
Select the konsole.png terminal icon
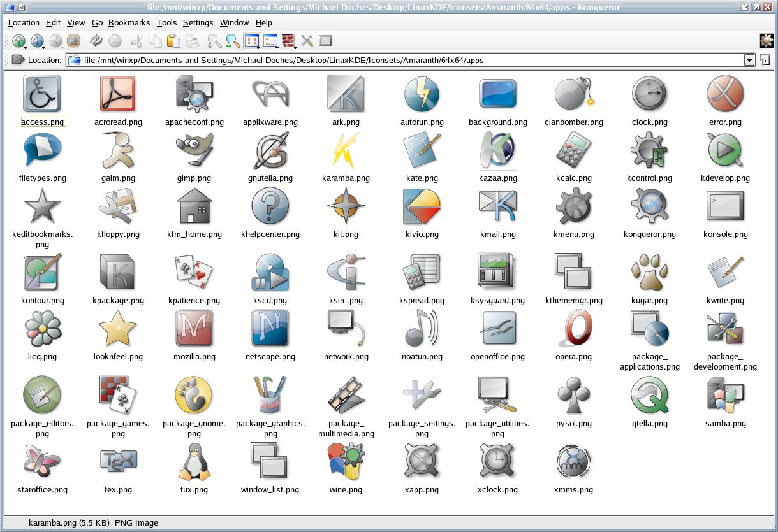(726, 206)
